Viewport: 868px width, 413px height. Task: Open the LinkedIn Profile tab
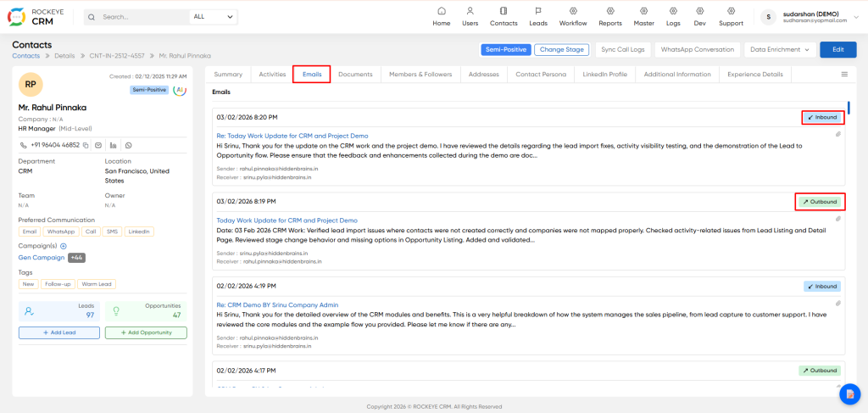pos(605,74)
